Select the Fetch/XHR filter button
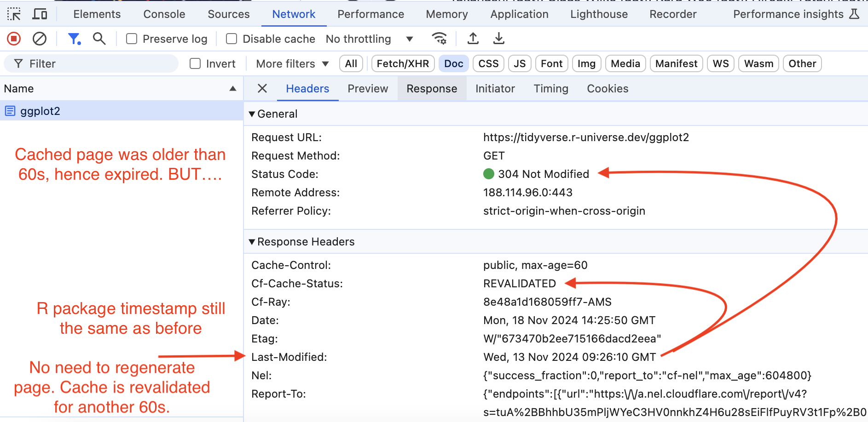868x422 pixels. (403, 64)
